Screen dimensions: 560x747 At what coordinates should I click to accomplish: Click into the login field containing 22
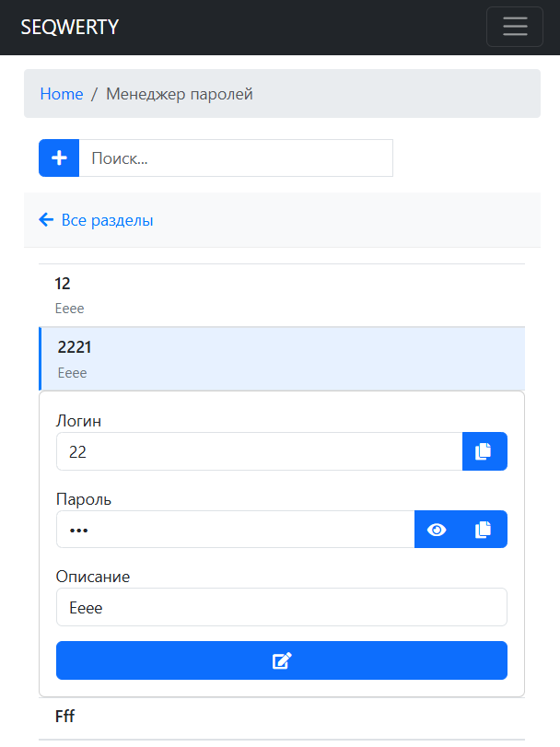(258, 451)
